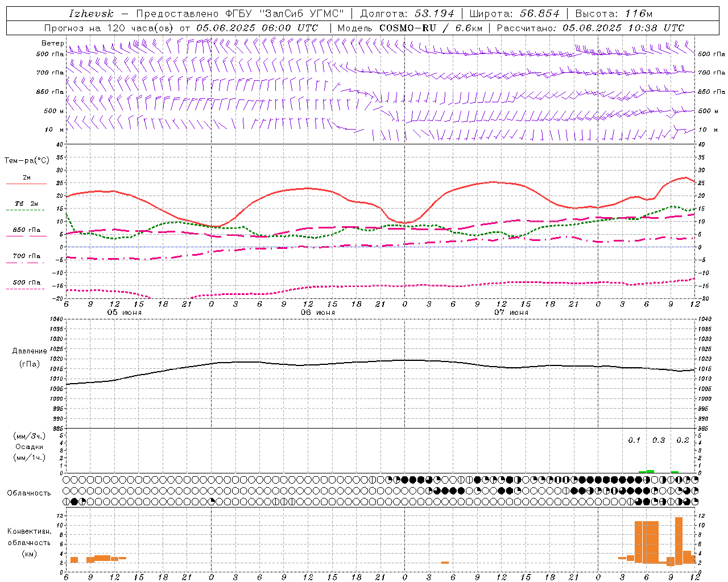This screenshot has height=582, width=728.
Task: Click the 'Тем-ра(°C)' temperature panel label
Action: tap(27, 161)
